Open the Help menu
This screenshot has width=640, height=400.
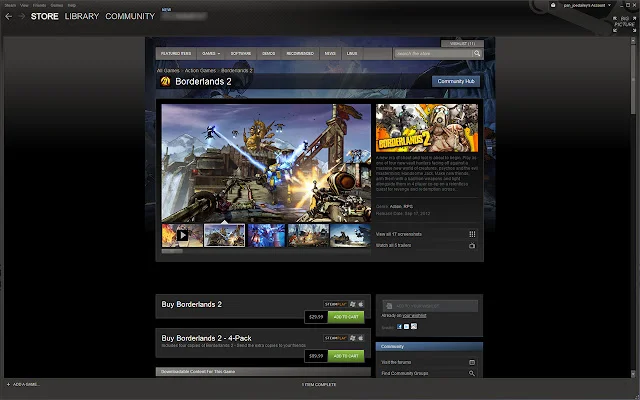click(72, 5)
